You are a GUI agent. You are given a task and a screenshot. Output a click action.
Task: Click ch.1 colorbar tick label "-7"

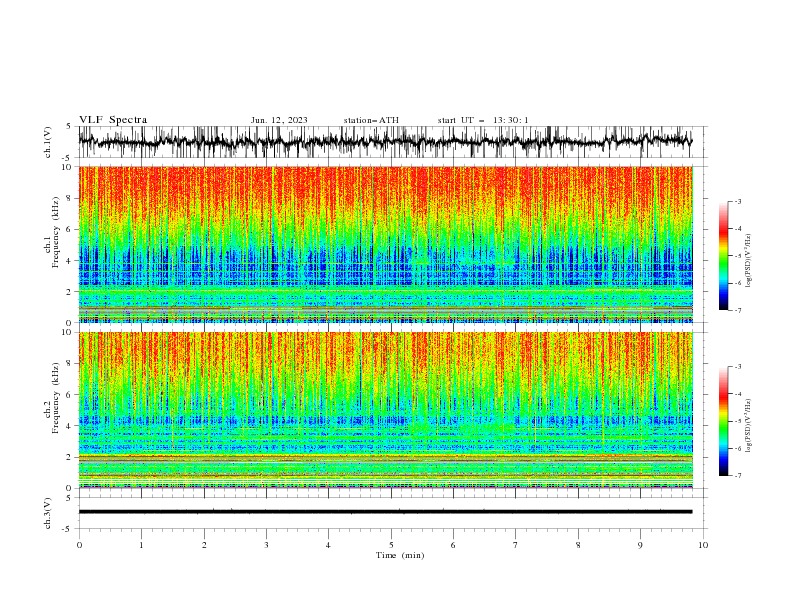738,310
